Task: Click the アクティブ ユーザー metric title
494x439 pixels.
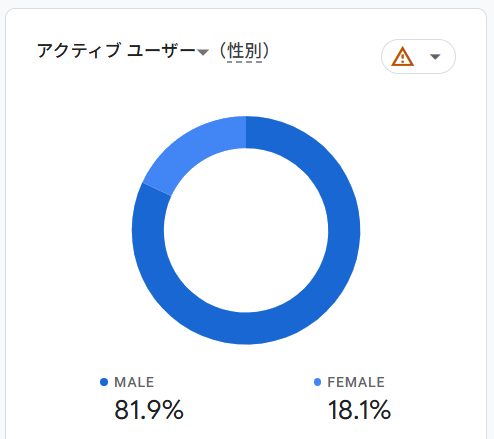Action: point(116,51)
